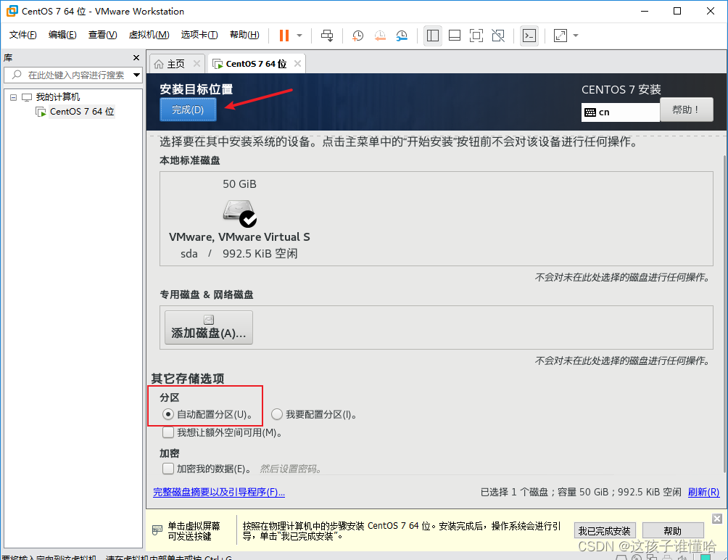This screenshot has height=560, width=728.
Task: Open the 帮助(H) menu
Action: pos(244,35)
